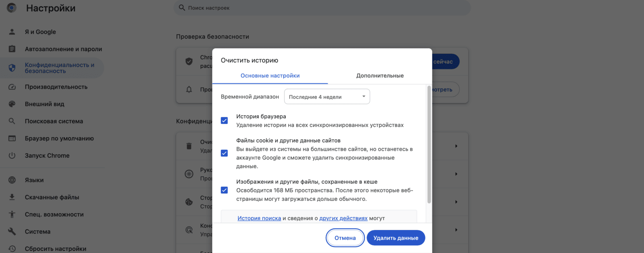Click the dialog's vertical scrollbar
This screenshot has width=644, height=253.
[x=429, y=145]
